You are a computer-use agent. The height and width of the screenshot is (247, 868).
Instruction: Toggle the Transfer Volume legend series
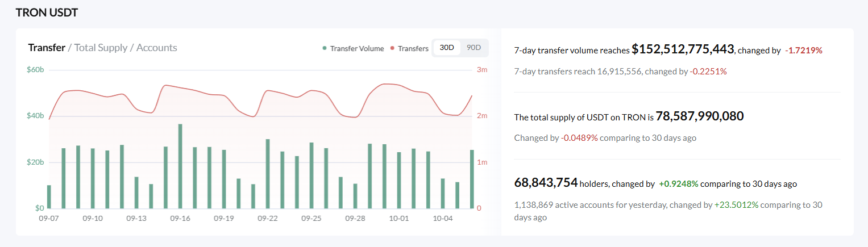(x=356, y=48)
